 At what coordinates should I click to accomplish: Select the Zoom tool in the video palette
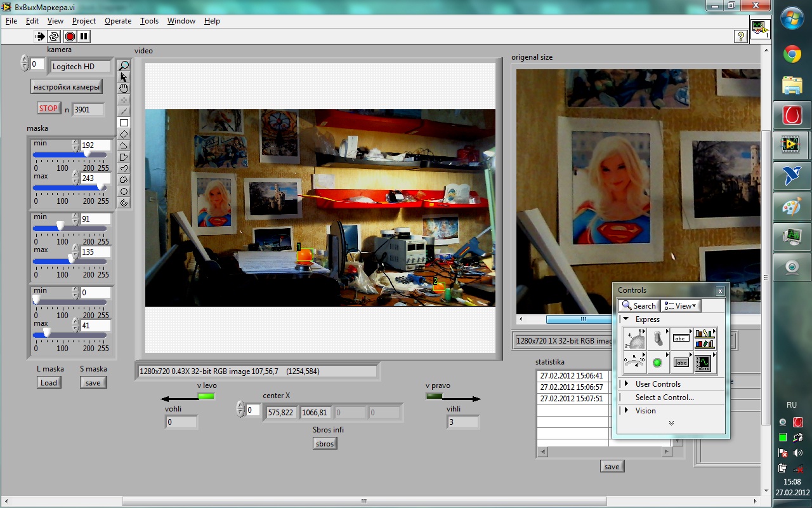[x=124, y=65]
